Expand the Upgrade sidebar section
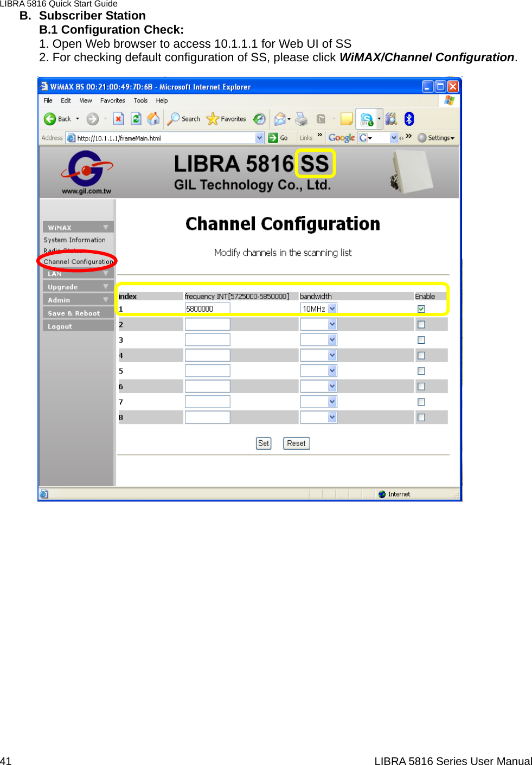532x765 pixels. [78, 286]
